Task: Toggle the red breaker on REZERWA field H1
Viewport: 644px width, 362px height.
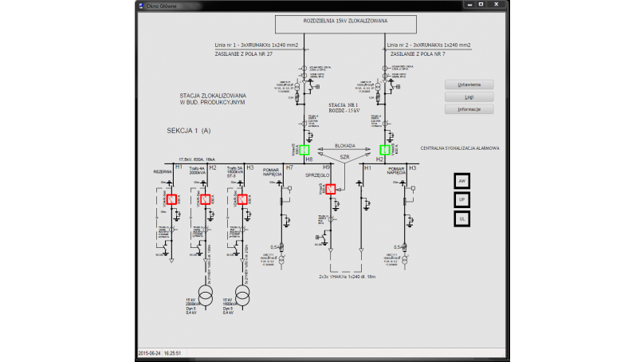Action: pyautogui.click(x=171, y=199)
